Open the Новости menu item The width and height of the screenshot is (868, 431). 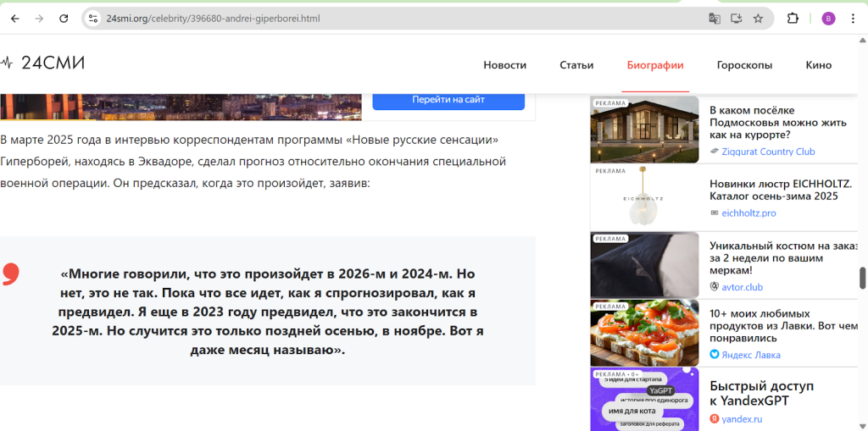[504, 65]
